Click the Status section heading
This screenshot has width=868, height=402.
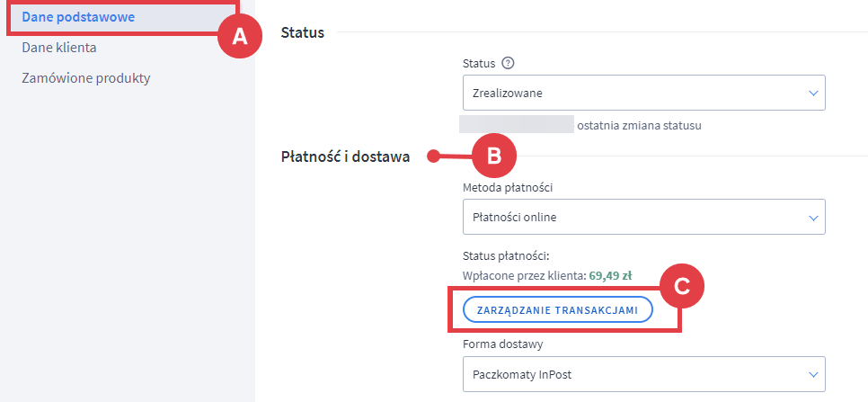pos(303,32)
